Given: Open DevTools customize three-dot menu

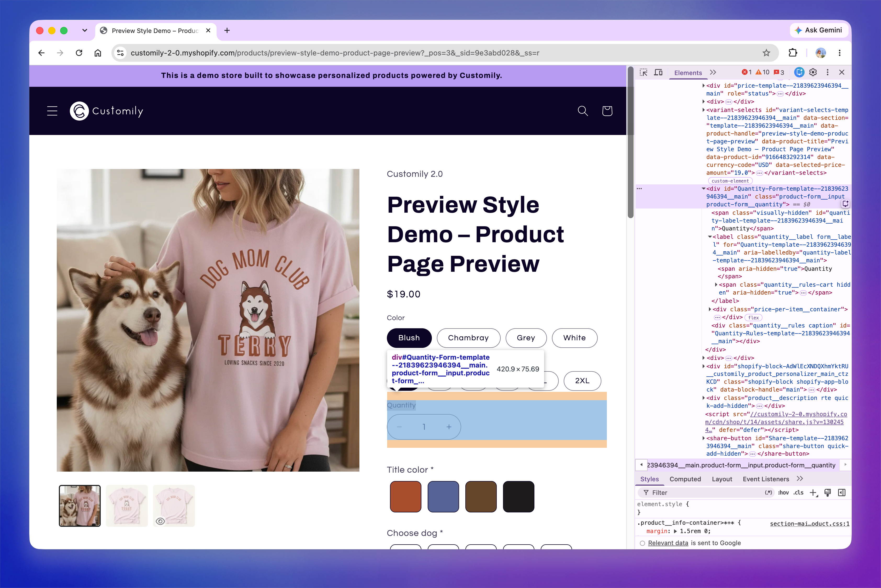Looking at the screenshot, I should (827, 72).
